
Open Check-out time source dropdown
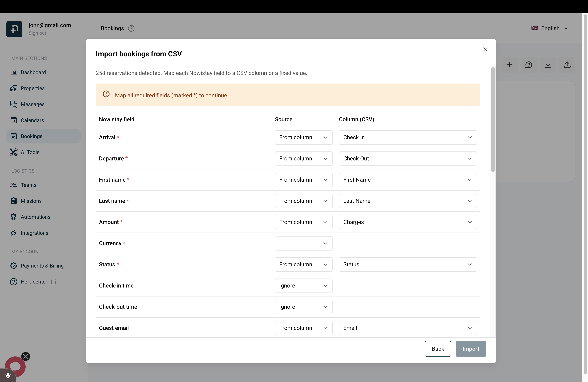click(303, 307)
